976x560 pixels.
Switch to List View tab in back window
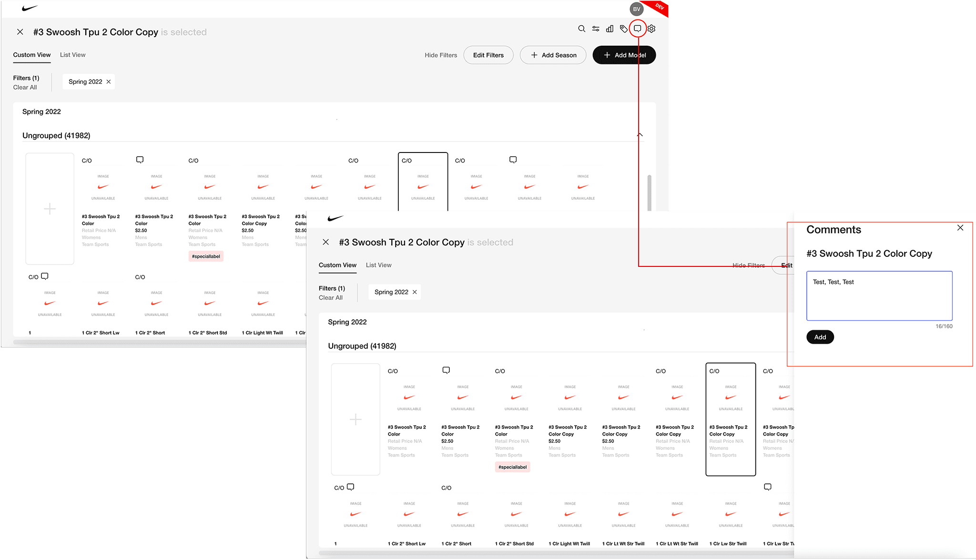click(72, 55)
